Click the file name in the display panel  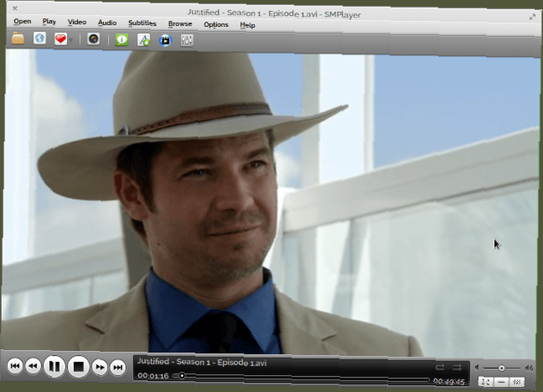point(202,362)
